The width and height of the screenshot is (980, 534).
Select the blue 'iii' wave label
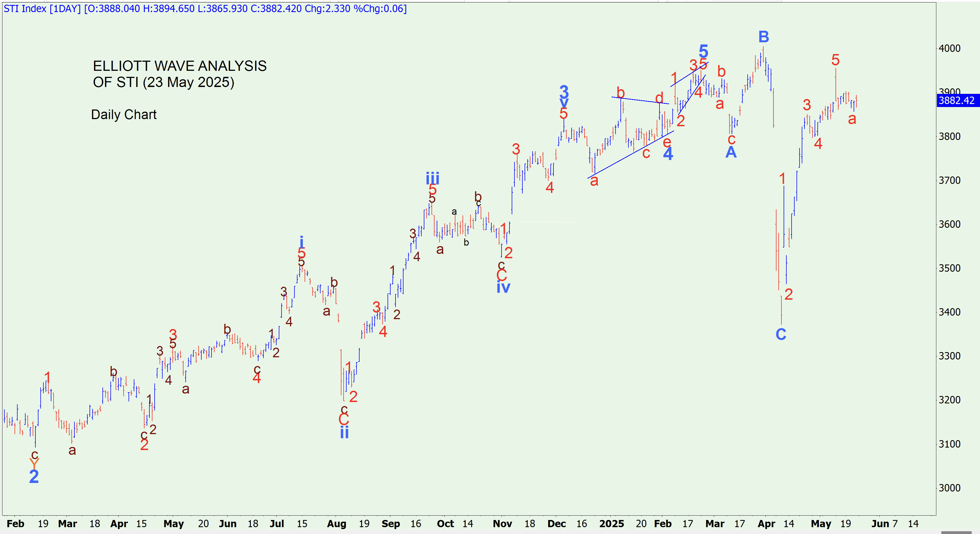point(433,178)
